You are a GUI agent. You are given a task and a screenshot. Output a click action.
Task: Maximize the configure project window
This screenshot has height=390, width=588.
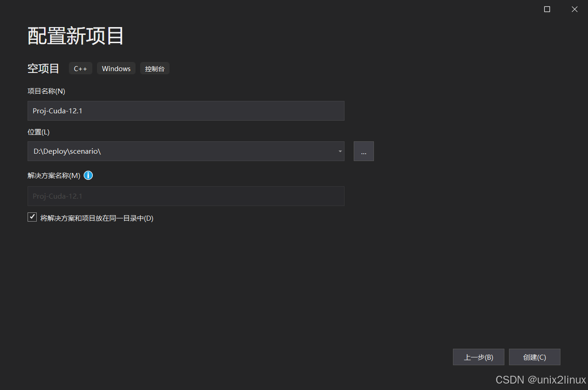(547, 9)
